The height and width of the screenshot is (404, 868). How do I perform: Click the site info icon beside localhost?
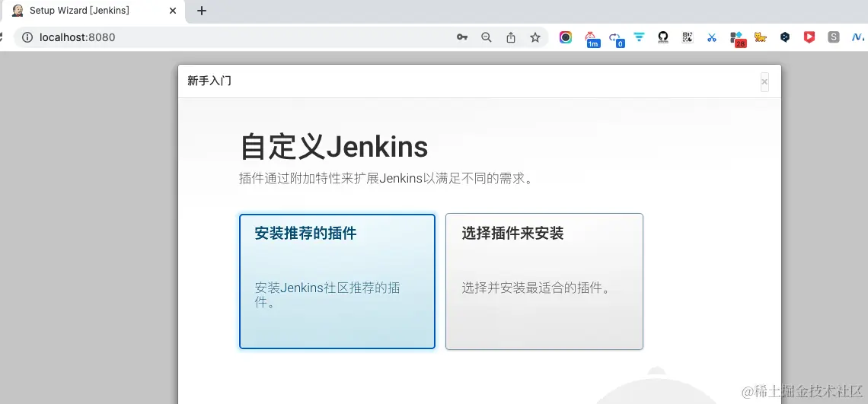coord(27,37)
